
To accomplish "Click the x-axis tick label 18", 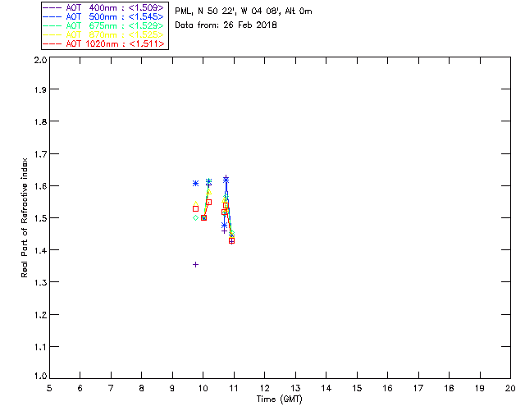I will [449, 388].
